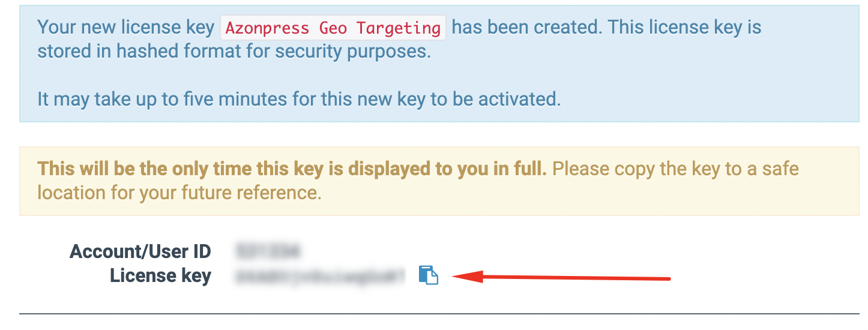Click the horizontal divider below License key
Image resolution: width=868 pixels, height=330 pixels.
pyautogui.click(x=439, y=313)
